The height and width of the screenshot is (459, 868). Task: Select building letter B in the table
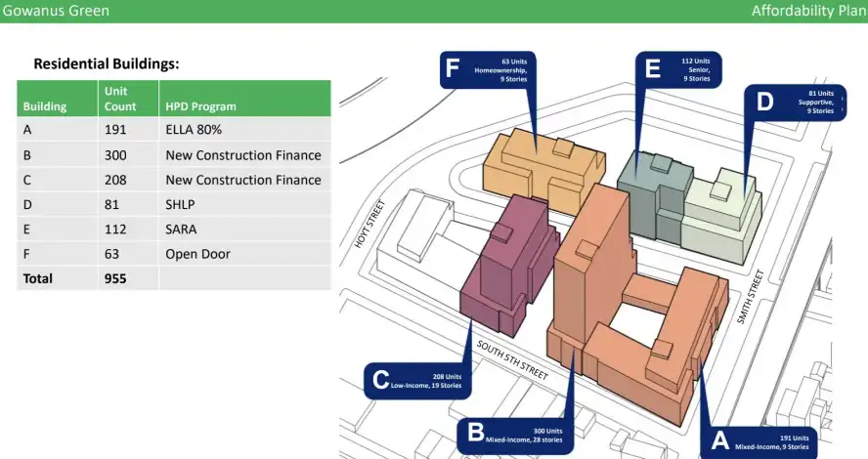point(27,155)
